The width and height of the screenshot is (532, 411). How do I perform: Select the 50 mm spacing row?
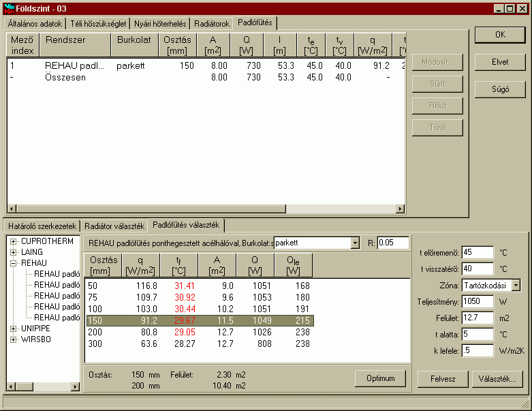point(199,286)
